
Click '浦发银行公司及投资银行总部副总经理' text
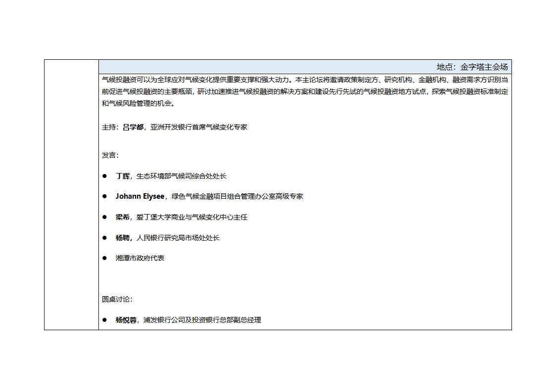click(x=202, y=320)
